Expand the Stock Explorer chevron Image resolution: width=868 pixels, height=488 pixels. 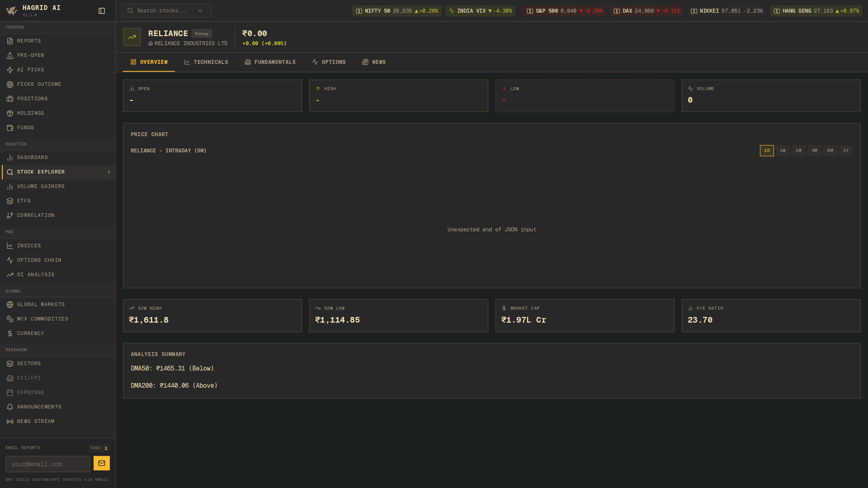pos(109,172)
